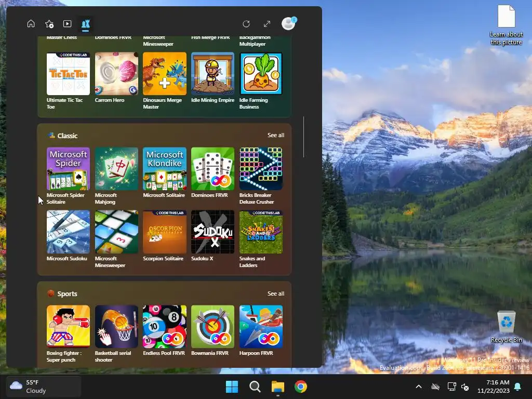532x399 pixels.
Task: Open Microsoft Mahjong tile
Action: pyautogui.click(x=116, y=176)
